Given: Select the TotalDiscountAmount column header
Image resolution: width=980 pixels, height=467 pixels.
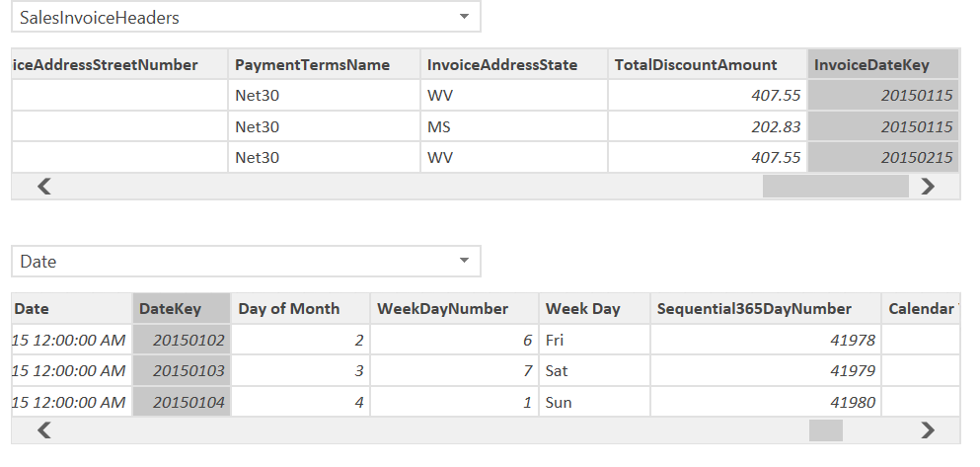Looking at the screenshot, I should point(707,65).
